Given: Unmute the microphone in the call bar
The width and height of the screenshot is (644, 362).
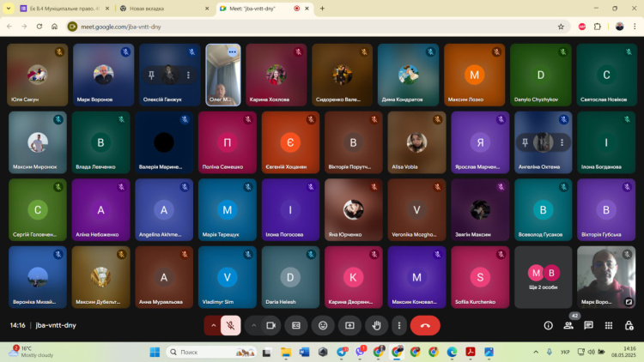Looking at the screenshot, I should pos(230,325).
